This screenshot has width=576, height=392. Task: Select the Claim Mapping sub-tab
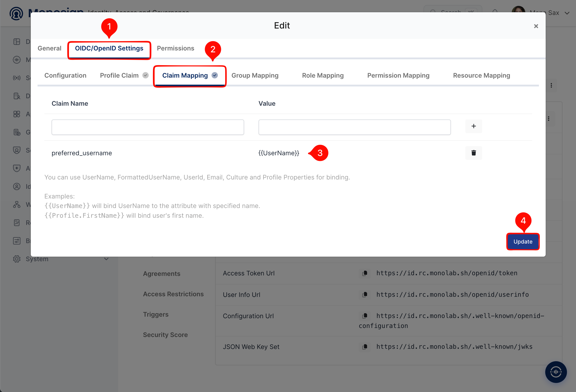190,75
